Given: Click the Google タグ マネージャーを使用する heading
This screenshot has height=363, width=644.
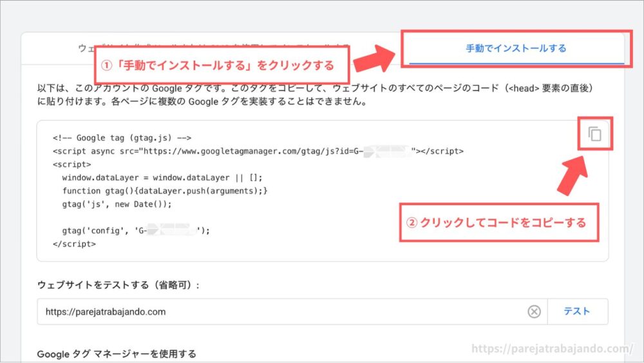Looking at the screenshot, I should point(117,353).
